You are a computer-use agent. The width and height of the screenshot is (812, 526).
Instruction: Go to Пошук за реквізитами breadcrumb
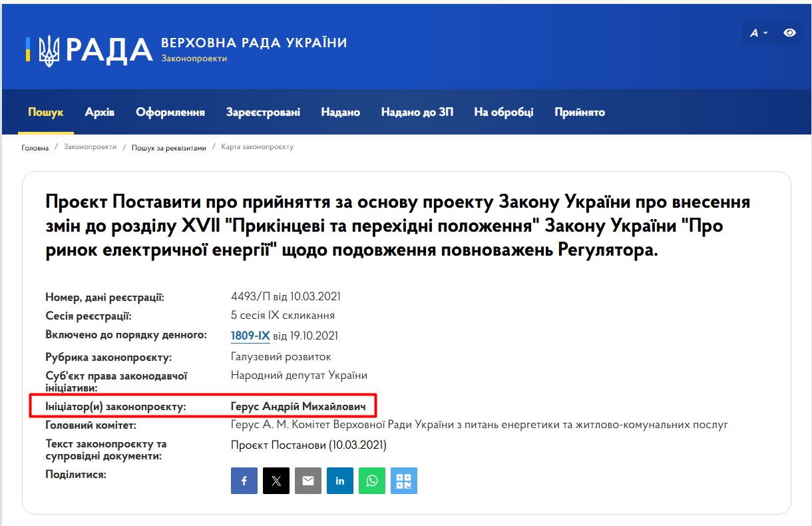click(169, 147)
